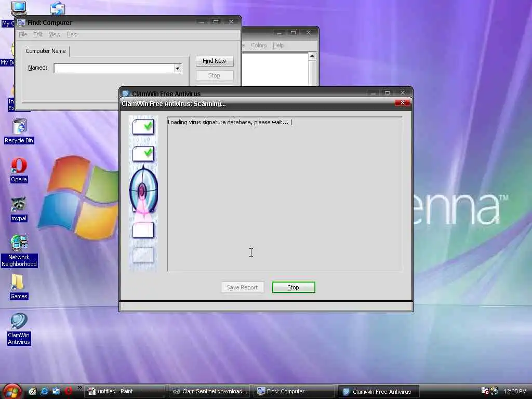The height and width of the screenshot is (399, 532).
Task: Select the Computer Name tab
Action: [x=46, y=51]
